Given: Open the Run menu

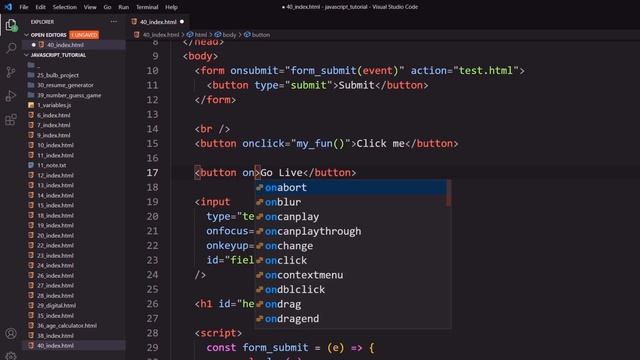Looking at the screenshot, I should [123, 7].
